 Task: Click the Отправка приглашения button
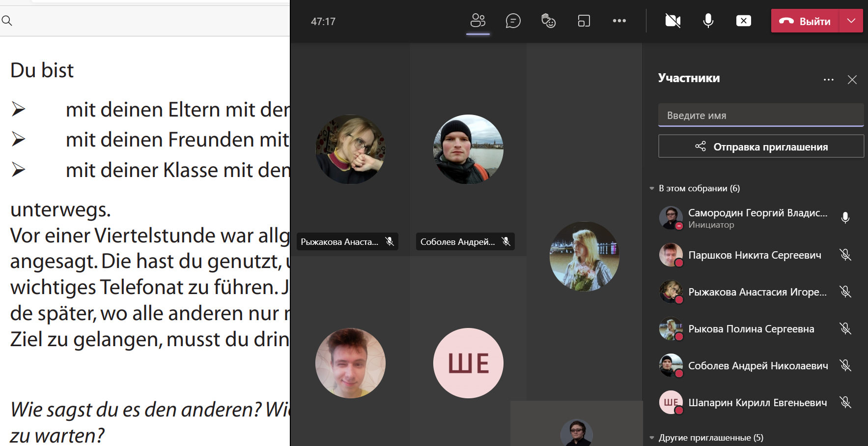tap(760, 147)
